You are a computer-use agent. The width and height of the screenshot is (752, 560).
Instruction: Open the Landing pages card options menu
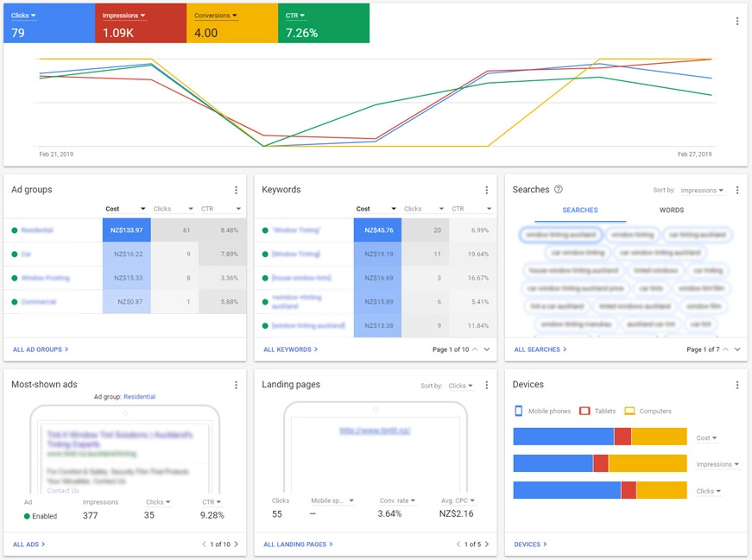[486, 385]
